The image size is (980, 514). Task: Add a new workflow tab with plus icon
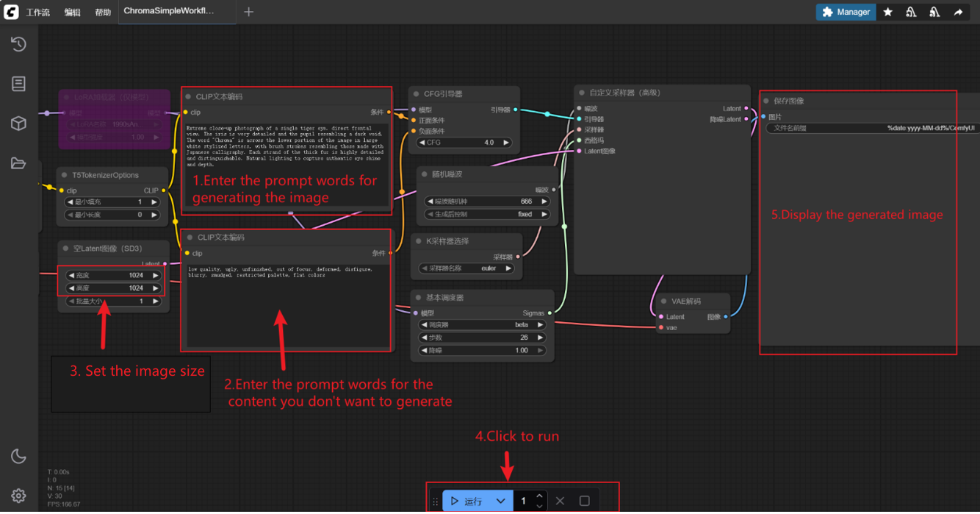(x=248, y=12)
